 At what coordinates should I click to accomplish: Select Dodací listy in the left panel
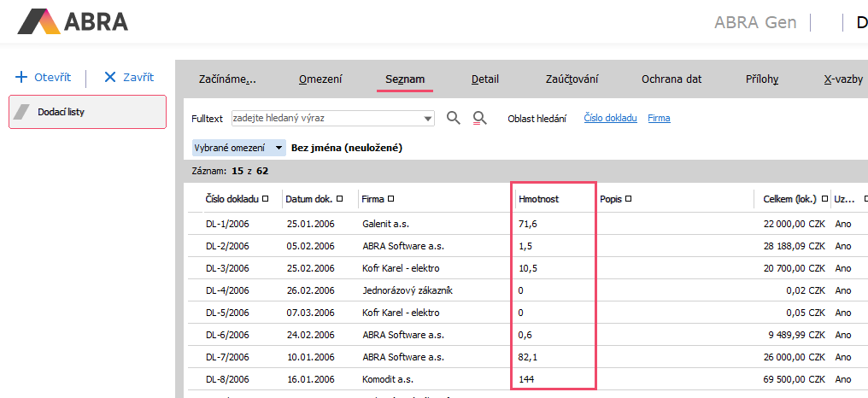[87, 112]
